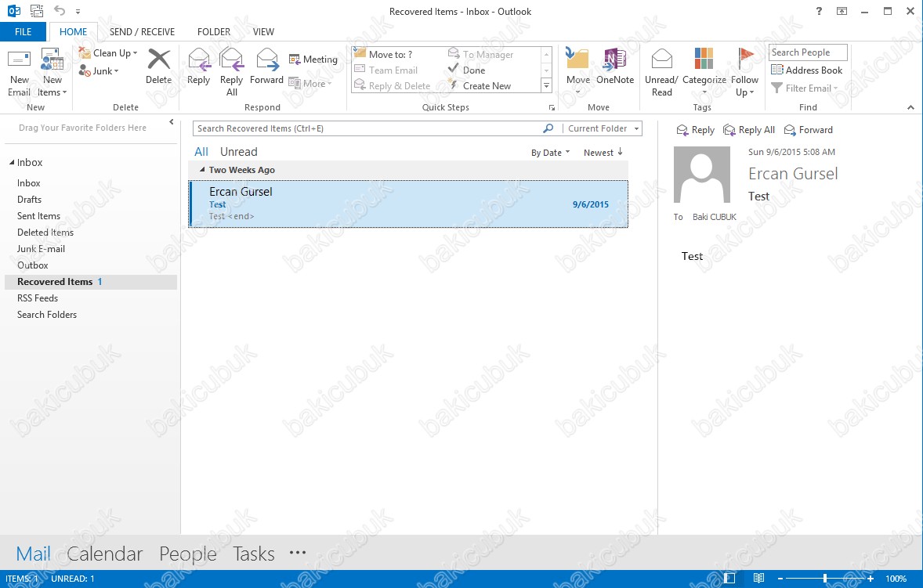Toggle the Unread/Read status
The image size is (923, 588).
661,73
